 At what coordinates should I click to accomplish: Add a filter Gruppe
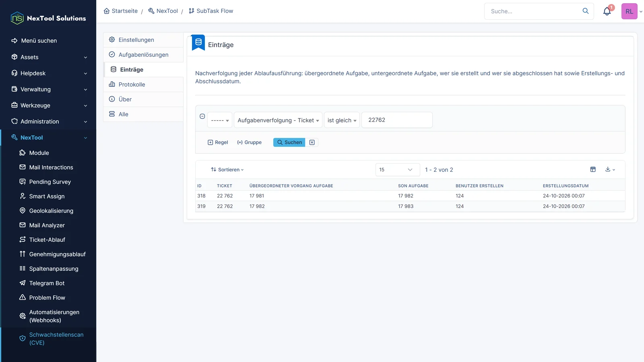[250, 142]
